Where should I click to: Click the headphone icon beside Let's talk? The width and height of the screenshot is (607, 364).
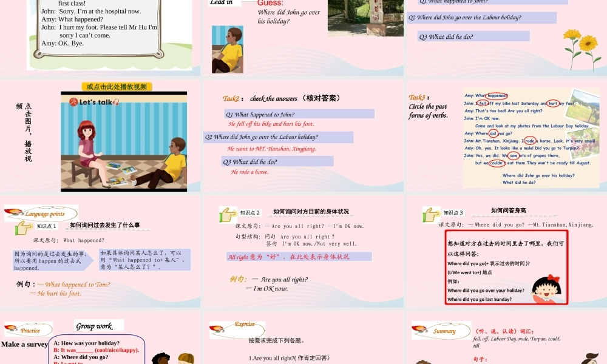(116, 102)
